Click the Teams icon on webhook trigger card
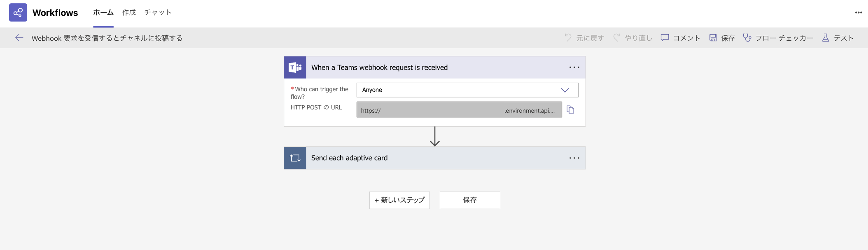 (295, 67)
